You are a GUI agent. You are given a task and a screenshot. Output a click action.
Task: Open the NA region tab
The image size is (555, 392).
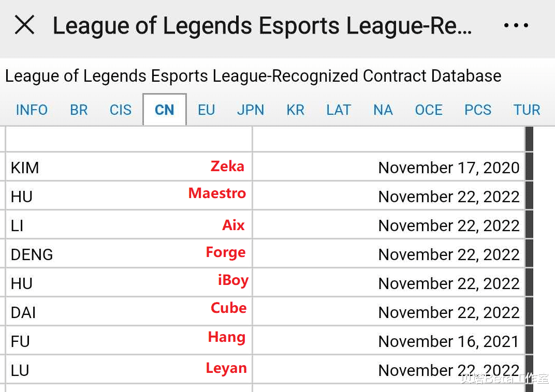(x=383, y=110)
